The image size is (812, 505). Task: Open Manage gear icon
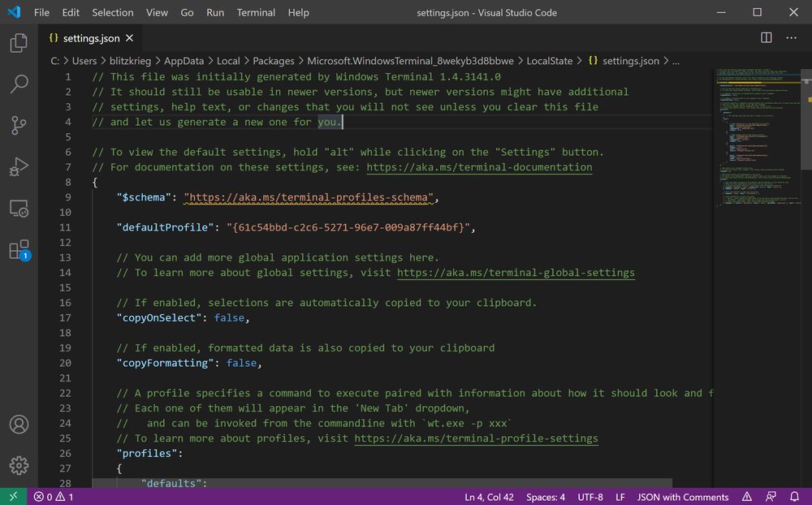19,466
